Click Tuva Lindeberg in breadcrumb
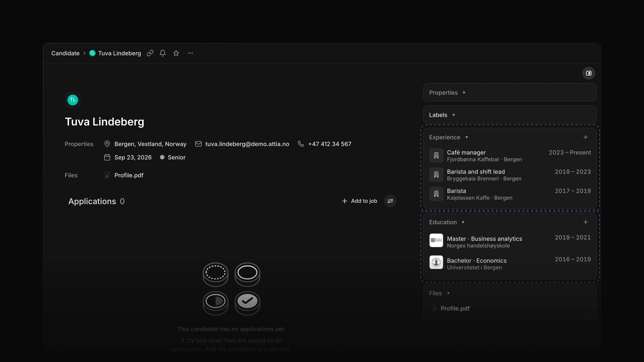This screenshot has height=362, width=644. pyautogui.click(x=120, y=53)
